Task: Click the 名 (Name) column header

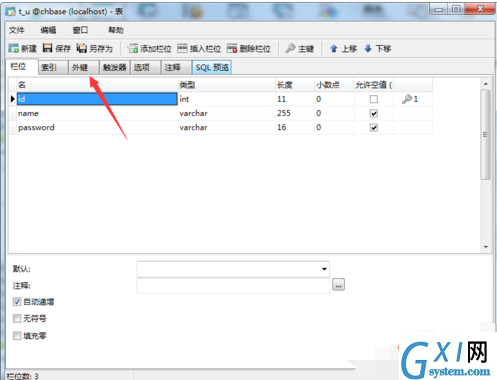Action: (x=97, y=85)
